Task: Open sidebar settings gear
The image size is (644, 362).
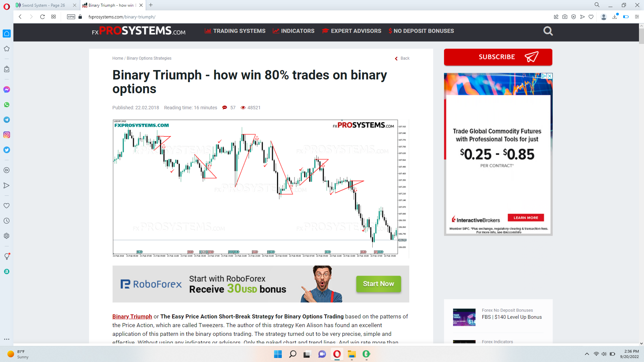Action: pos(7,236)
